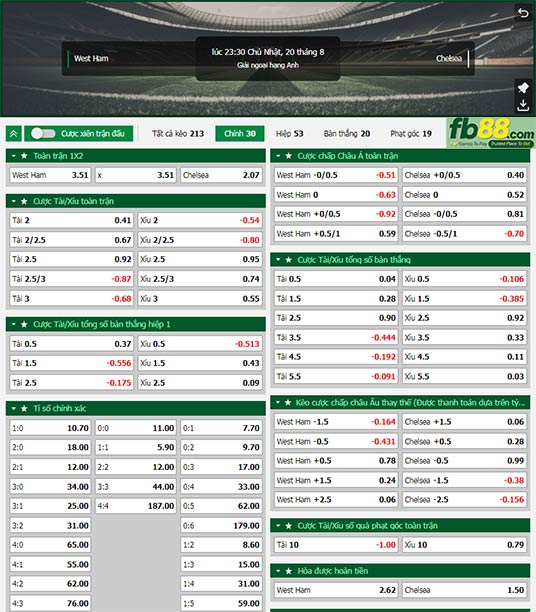
Task: Pick correct score 1:1 at 5.90
Action: 136,447
